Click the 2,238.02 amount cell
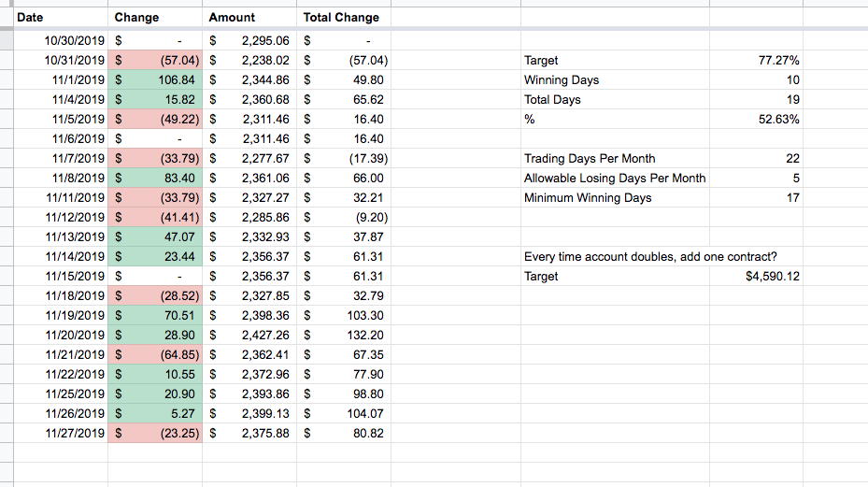The width and height of the screenshot is (868, 487). pyautogui.click(x=249, y=61)
